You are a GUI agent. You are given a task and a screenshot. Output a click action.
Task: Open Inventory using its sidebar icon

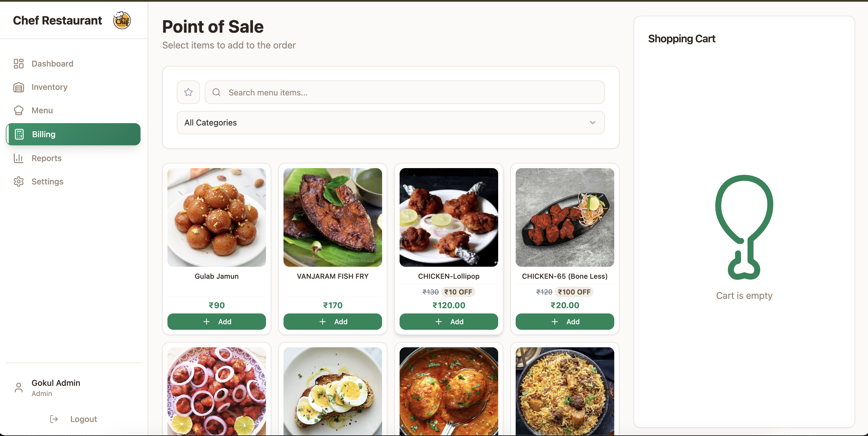[x=19, y=87]
